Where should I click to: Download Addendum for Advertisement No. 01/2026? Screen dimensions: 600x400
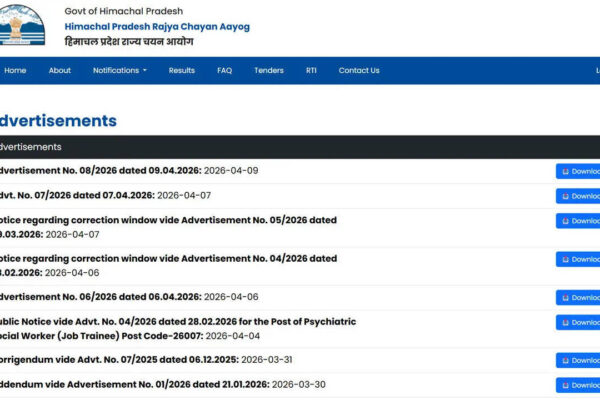pos(579,385)
